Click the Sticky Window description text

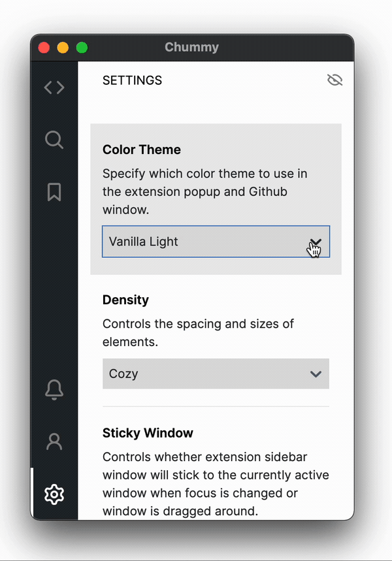tap(216, 484)
